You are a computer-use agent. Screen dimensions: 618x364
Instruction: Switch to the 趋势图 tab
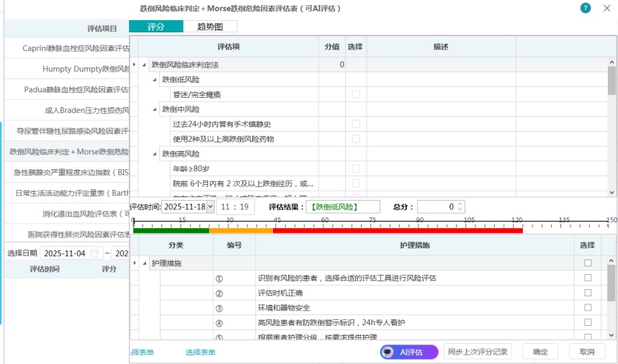pyautogui.click(x=210, y=27)
